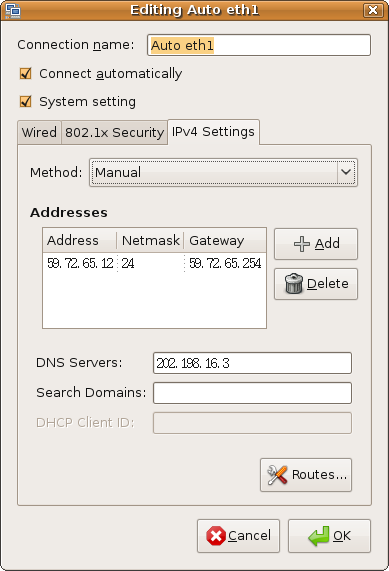Viewport: 389px width, 571px height.
Task: Select the gateway cell 59.72.65.254
Action: coord(225,263)
